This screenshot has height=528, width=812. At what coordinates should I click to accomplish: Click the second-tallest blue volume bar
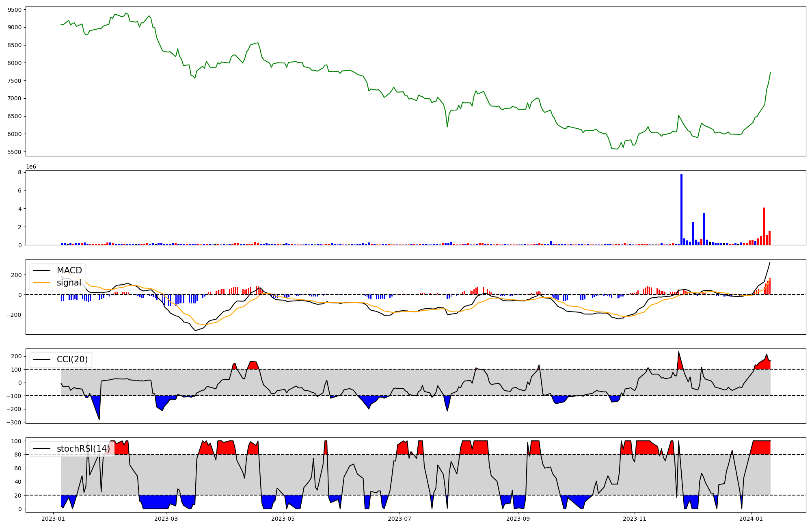click(x=704, y=229)
